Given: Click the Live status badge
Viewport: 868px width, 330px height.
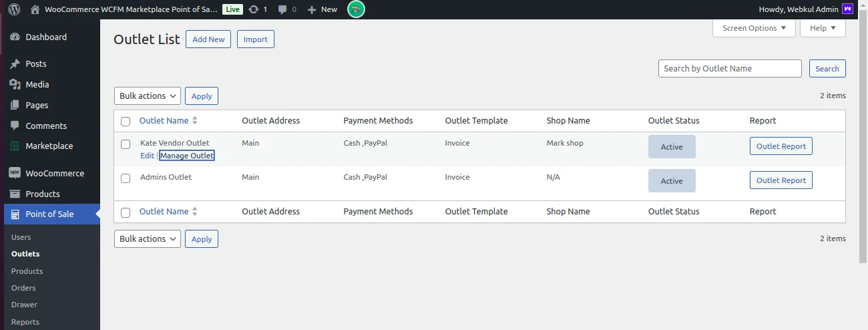Looking at the screenshot, I should 232,9.
